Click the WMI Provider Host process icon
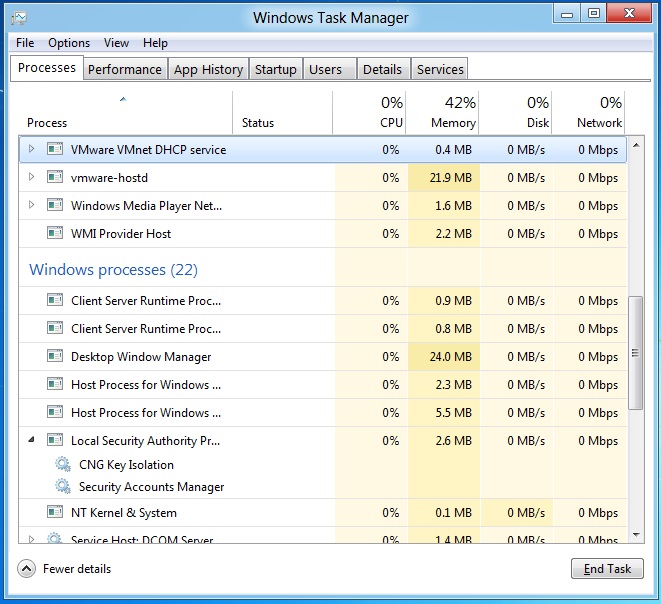The height and width of the screenshot is (604, 661). [55, 233]
